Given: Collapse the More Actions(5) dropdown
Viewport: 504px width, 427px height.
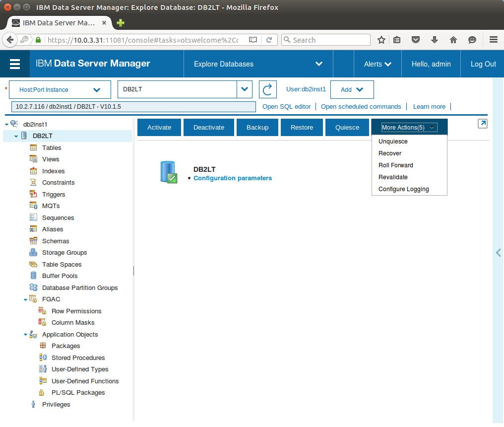Looking at the screenshot, I should 409,128.
